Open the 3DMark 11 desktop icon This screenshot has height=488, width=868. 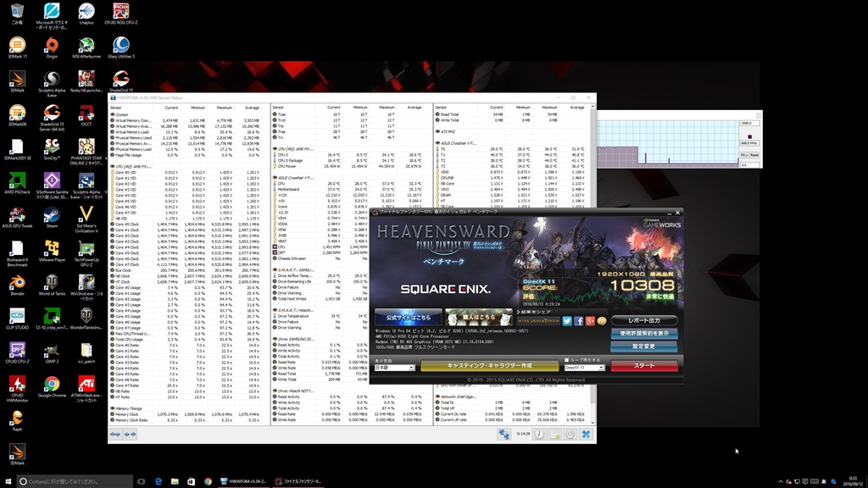tap(17, 47)
